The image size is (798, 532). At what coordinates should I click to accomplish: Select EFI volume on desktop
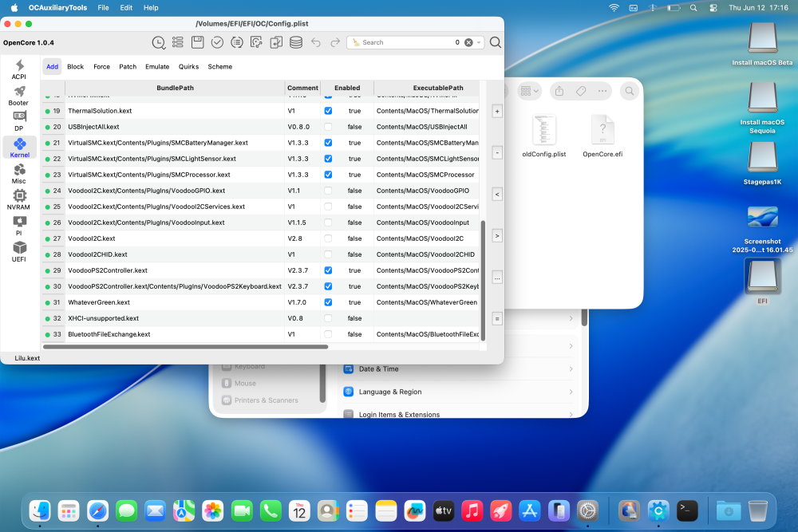tap(762, 282)
